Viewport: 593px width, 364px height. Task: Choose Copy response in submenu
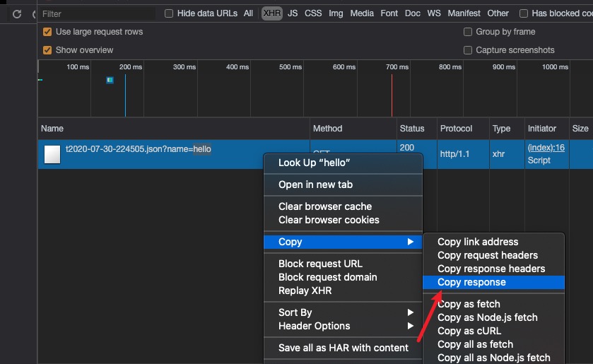[x=493, y=282]
